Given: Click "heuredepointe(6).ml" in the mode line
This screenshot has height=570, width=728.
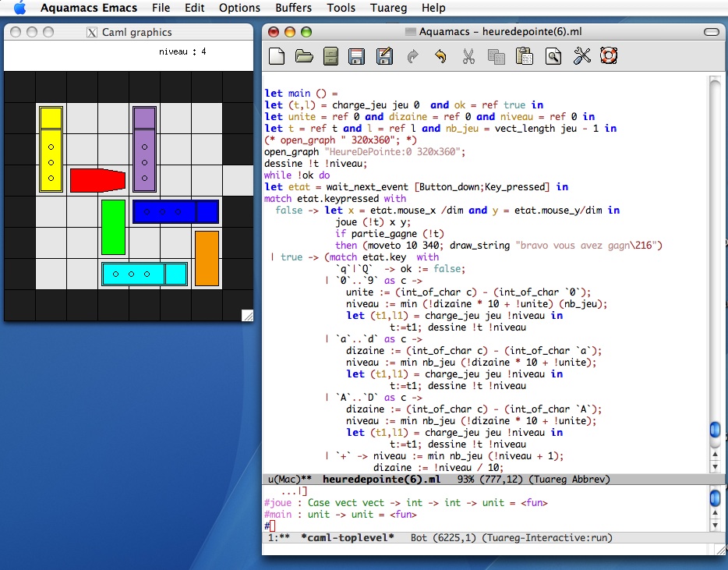Looking at the screenshot, I should [x=381, y=480].
